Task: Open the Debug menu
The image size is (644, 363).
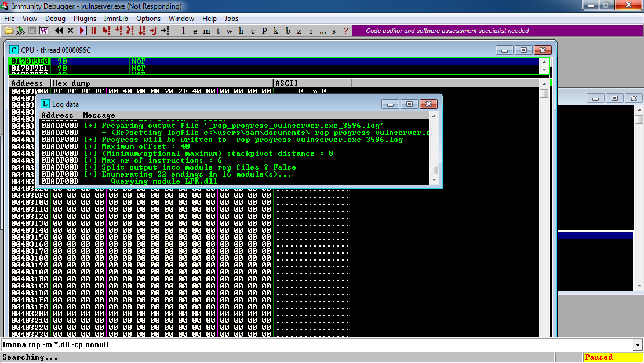Action: click(55, 19)
